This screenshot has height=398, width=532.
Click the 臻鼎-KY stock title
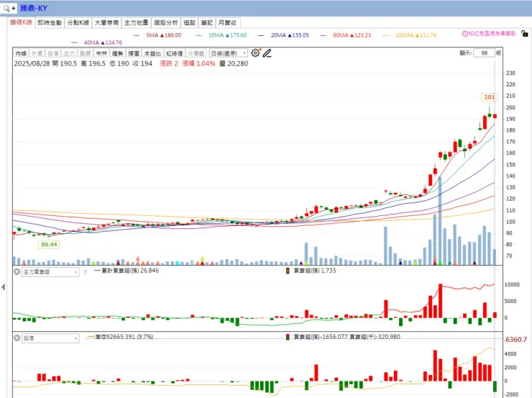[x=34, y=8]
